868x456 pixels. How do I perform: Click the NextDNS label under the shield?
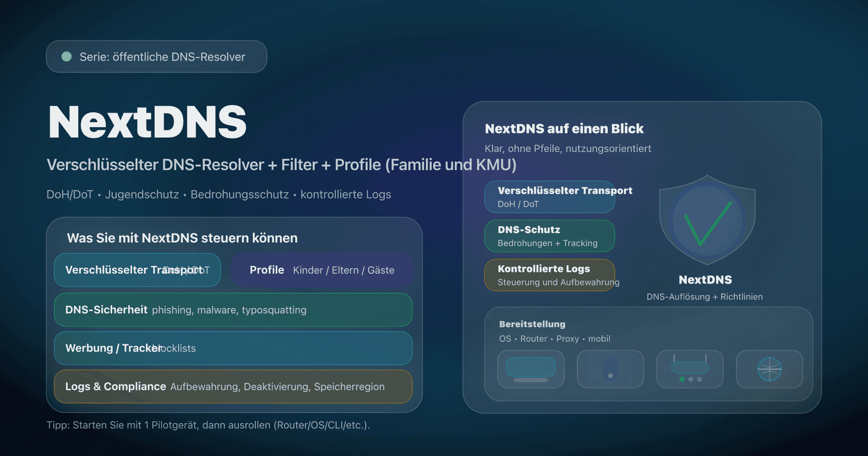(705, 280)
